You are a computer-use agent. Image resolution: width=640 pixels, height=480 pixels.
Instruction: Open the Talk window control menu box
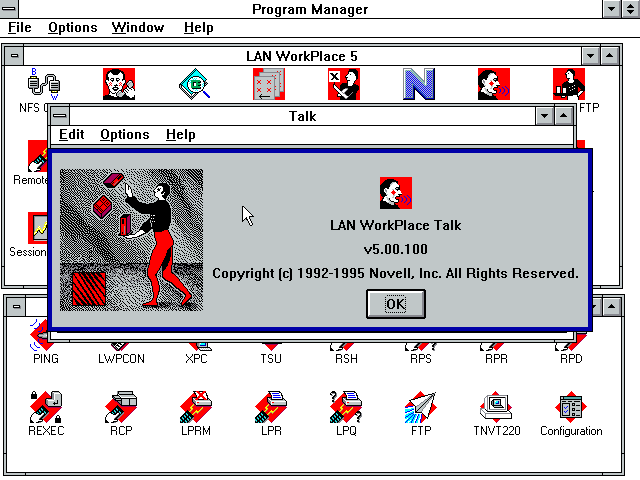click(60, 116)
